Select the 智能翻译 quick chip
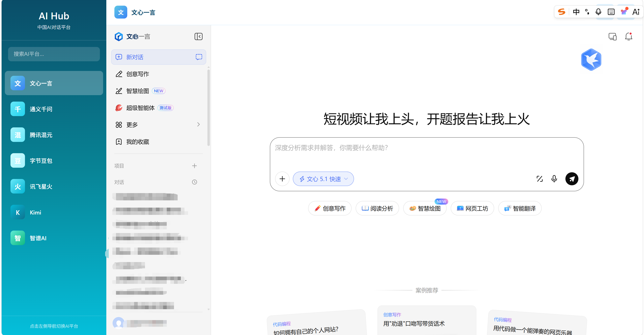This screenshot has width=644, height=335. tap(520, 208)
